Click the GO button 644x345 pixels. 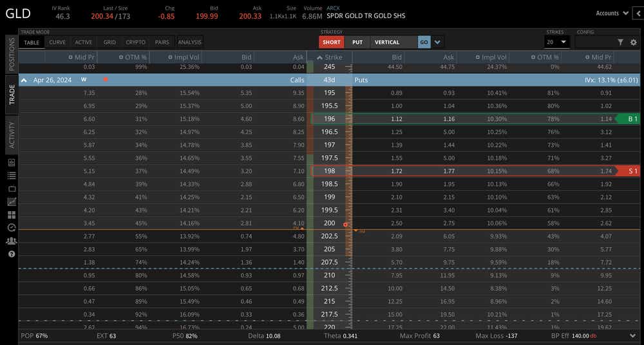424,42
